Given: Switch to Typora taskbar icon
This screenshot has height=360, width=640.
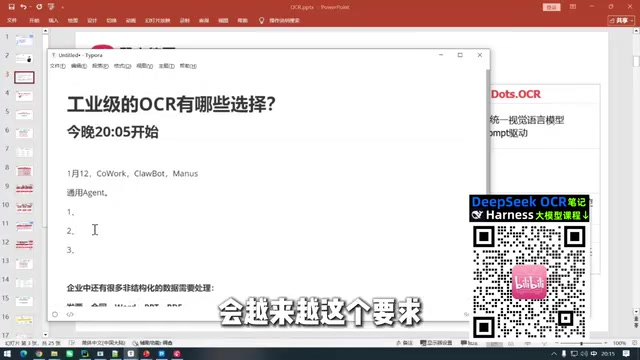Looking at the screenshot, I should (131, 353).
